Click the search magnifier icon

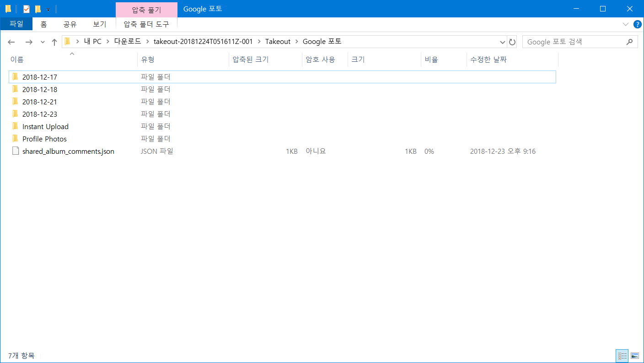[629, 42]
